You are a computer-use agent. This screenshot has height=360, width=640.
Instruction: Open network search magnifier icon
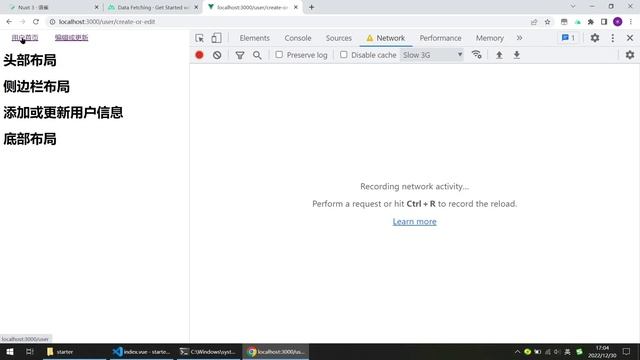coord(257,55)
